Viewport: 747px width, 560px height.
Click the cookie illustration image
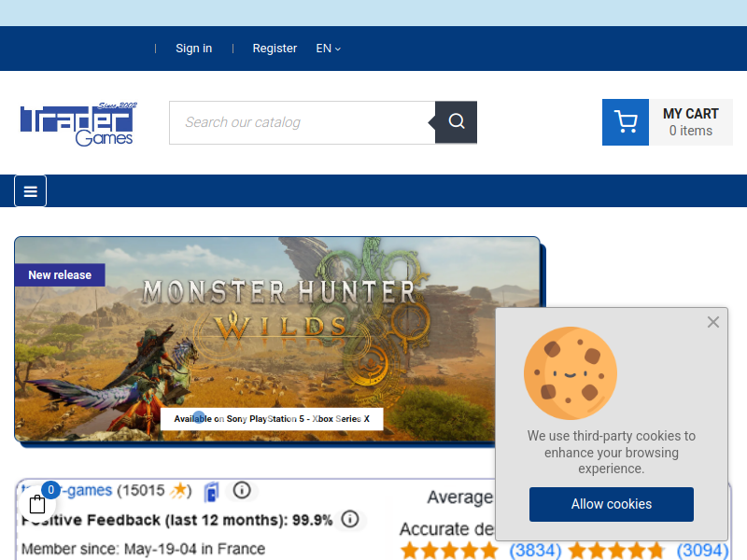click(x=571, y=372)
